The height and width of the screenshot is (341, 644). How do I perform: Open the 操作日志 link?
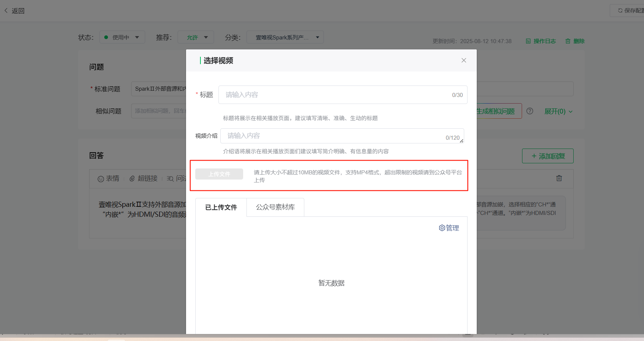point(540,41)
